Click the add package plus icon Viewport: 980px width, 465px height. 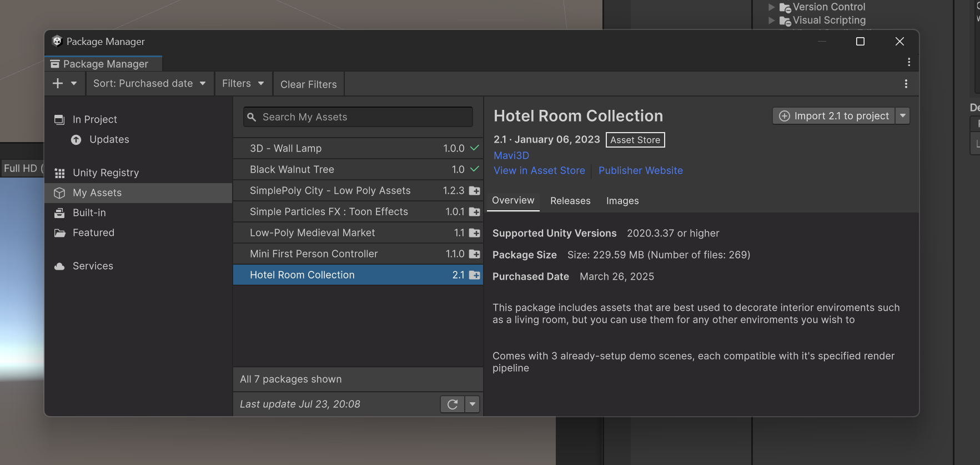point(58,83)
